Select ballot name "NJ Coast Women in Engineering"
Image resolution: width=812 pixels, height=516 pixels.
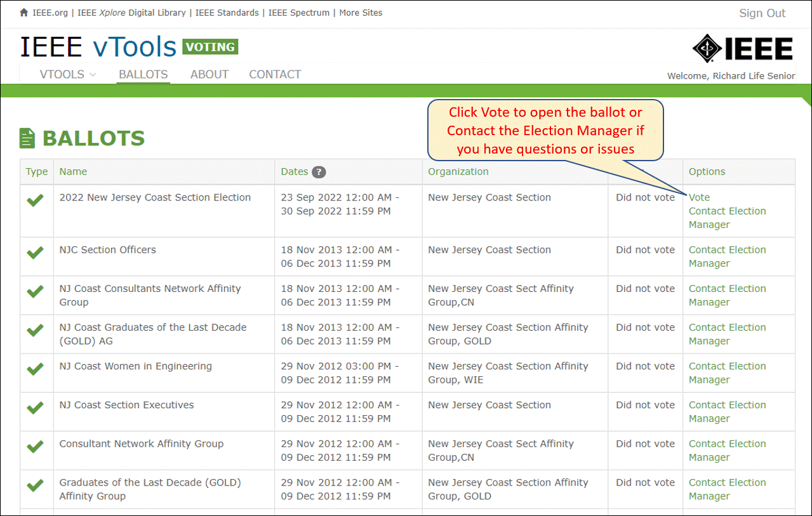click(x=135, y=366)
